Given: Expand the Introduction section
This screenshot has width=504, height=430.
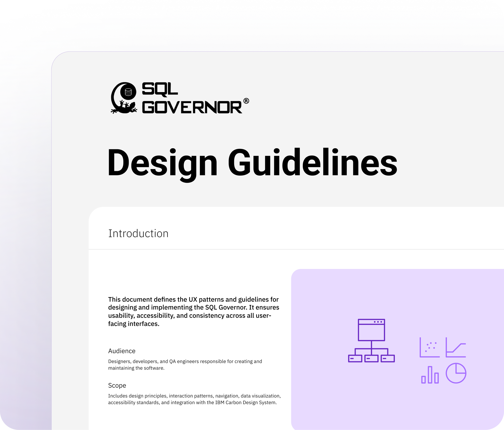Looking at the screenshot, I should click(138, 233).
